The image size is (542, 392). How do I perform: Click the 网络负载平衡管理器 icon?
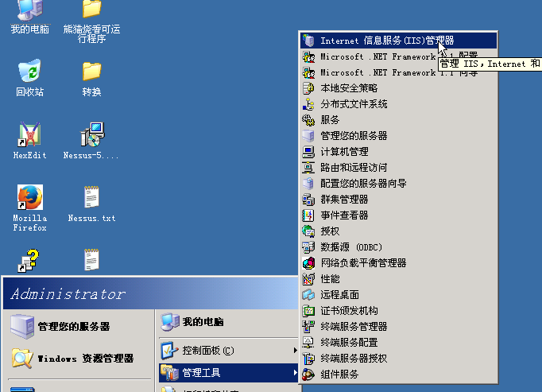tap(308, 263)
